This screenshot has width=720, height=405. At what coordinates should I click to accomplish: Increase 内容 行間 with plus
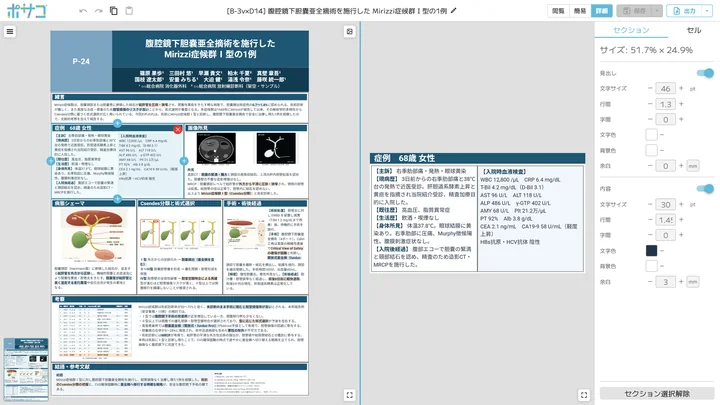tap(681, 219)
